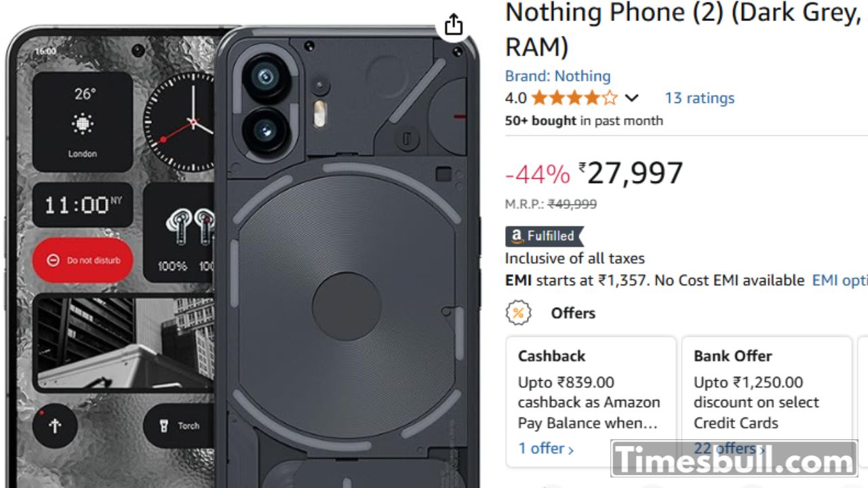The width and height of the screenshot is (868, 488).
Task: Click the 11:00 NY clock widget
Action: click(x=83, y=205)
